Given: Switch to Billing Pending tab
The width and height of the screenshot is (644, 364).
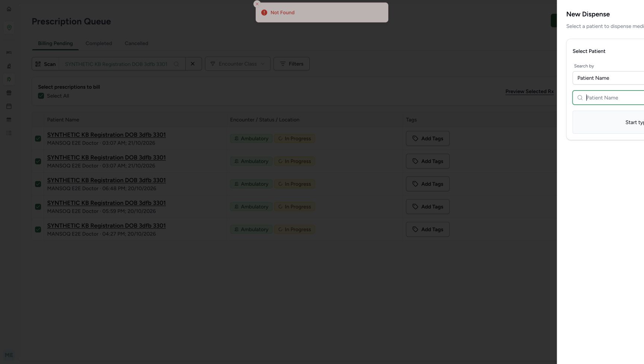Looking at the screenshot, I should click(x=55, y=43).
